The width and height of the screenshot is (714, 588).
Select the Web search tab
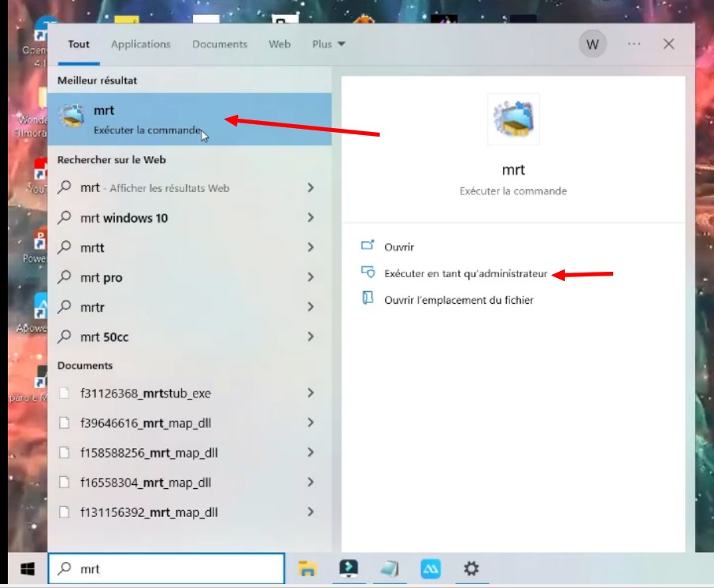280,45
